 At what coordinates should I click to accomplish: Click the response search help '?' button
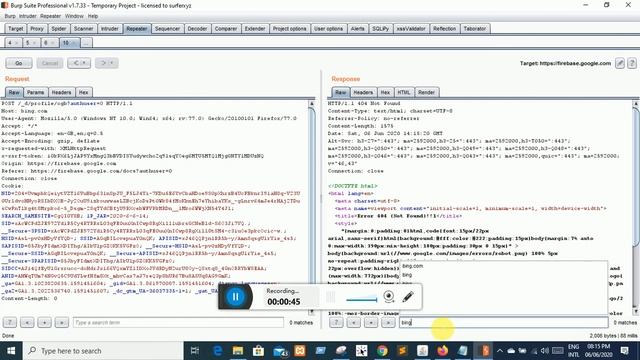(336, 322)
